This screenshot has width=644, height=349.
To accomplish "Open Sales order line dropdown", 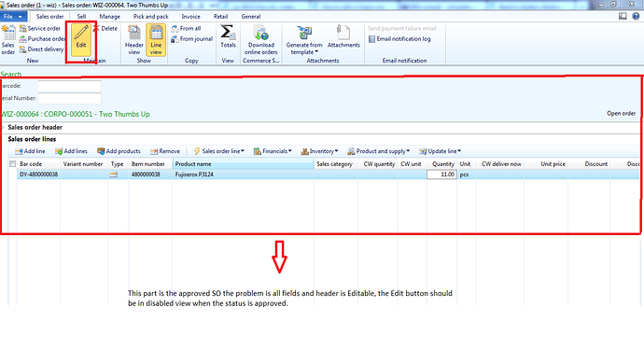I will (219, 151).
